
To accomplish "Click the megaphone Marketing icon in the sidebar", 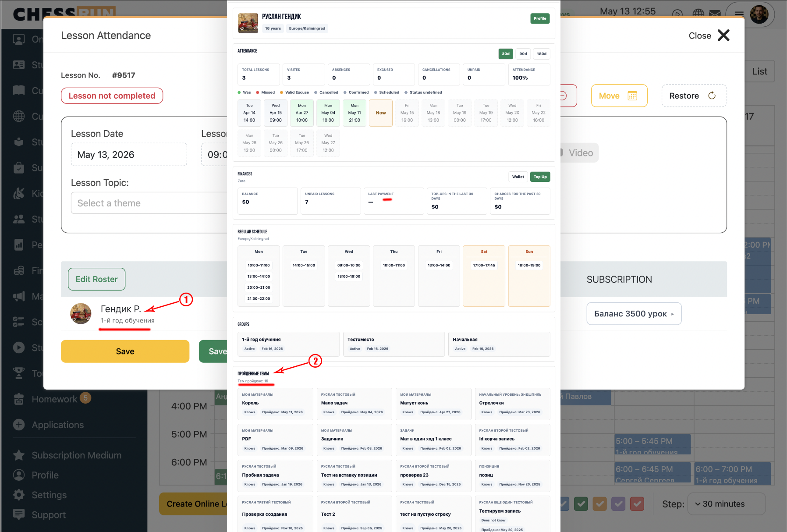I will coord(19,296).
